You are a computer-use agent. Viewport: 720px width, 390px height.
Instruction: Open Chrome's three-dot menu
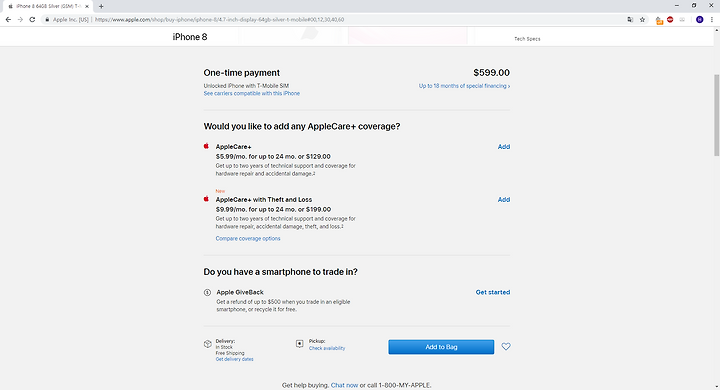point(712,20)
